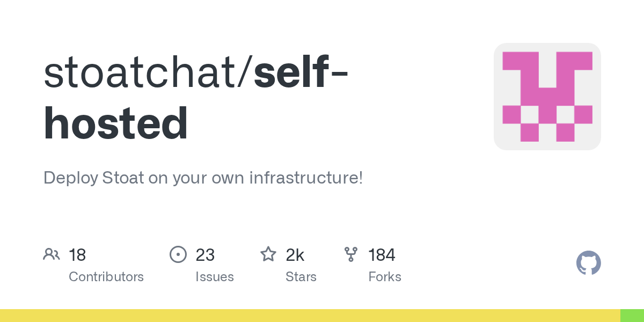The width and height of the screenshot is (644, 322).
Task: Select the 23 issues count
Action: click(x=205, y=255)
